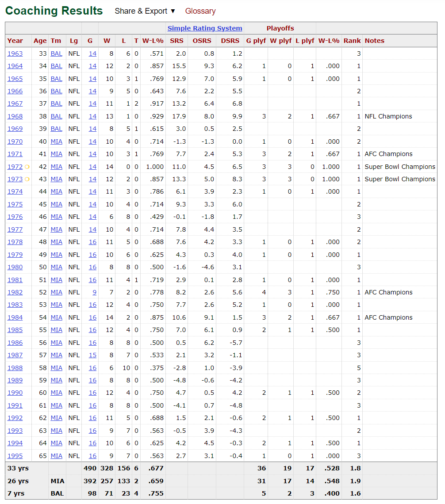The image size is (445, 504).
Task: Open the 1984 season link
Action: coord(15,317)
